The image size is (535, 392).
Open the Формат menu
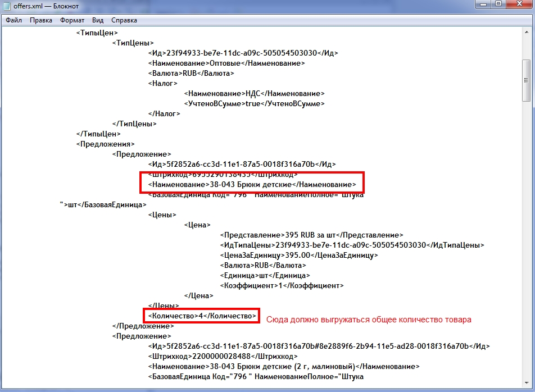point(72,20)
